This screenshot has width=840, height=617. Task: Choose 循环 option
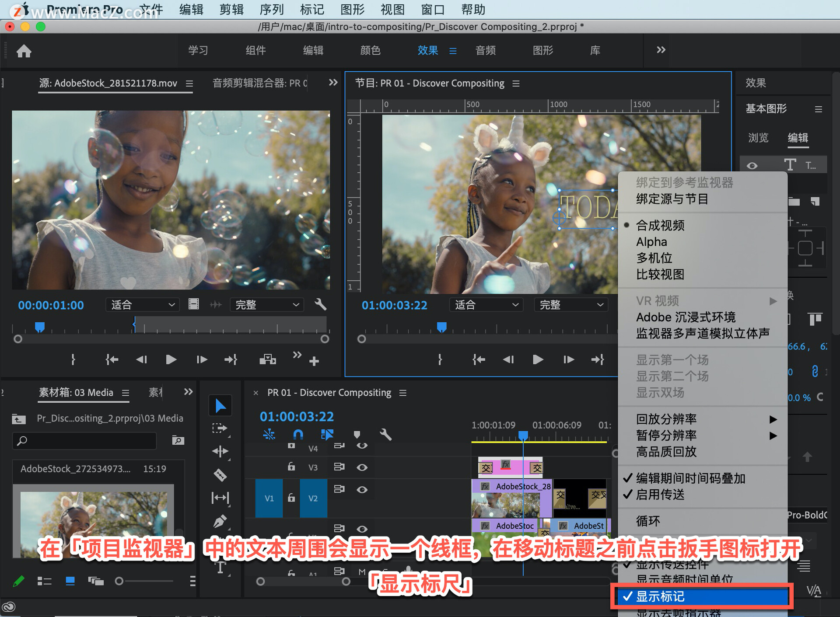pyautogui.click(x=703, y=521)
